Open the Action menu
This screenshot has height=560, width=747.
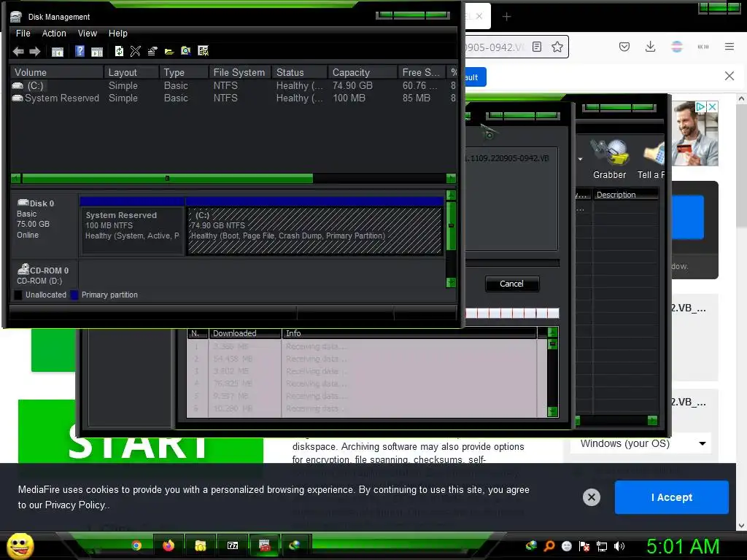click(x=54, y=34)
